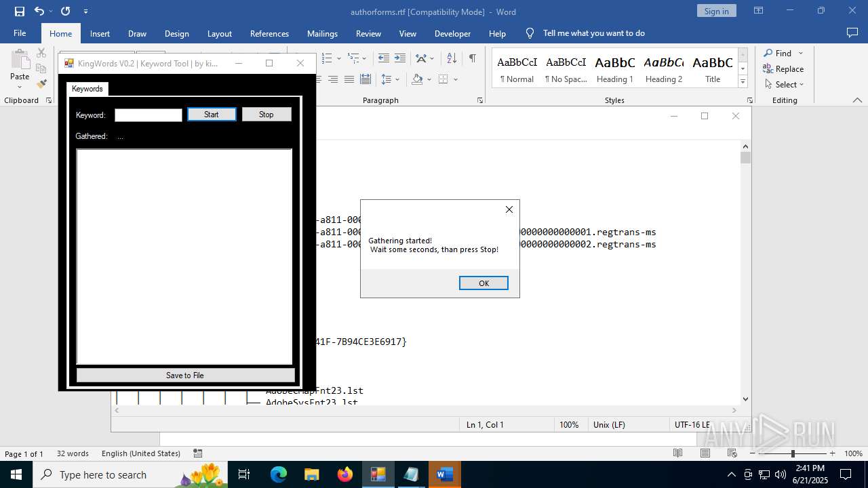Click the Borders icon
The width and height of the screenshot is (868, 488).
pos(443,79)
